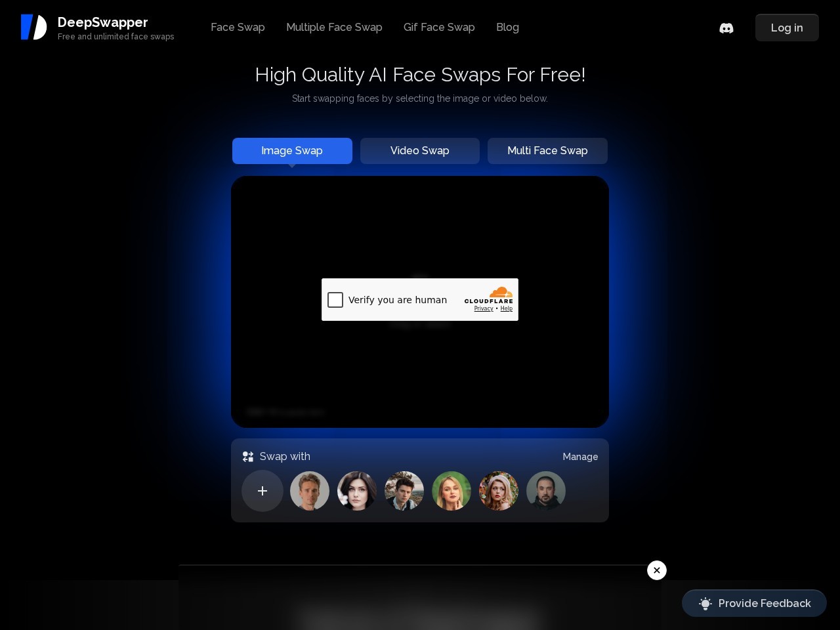Check the Verify you are human box
840x630 pixels.
[x=335, y=300]
